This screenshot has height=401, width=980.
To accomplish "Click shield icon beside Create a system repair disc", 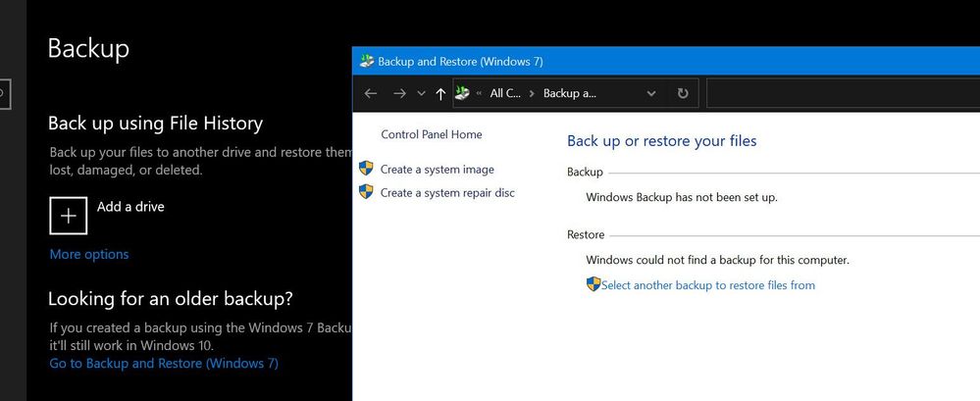I will coord(367,192).
